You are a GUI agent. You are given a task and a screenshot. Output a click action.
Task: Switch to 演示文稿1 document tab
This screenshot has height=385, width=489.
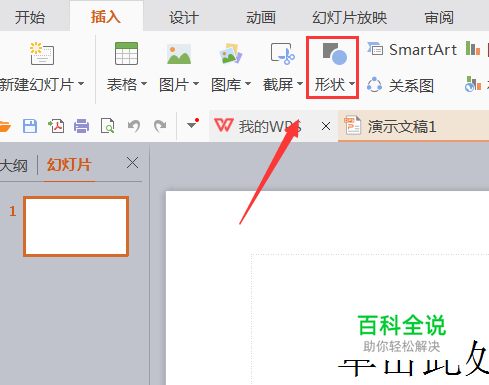click(413, 126)
